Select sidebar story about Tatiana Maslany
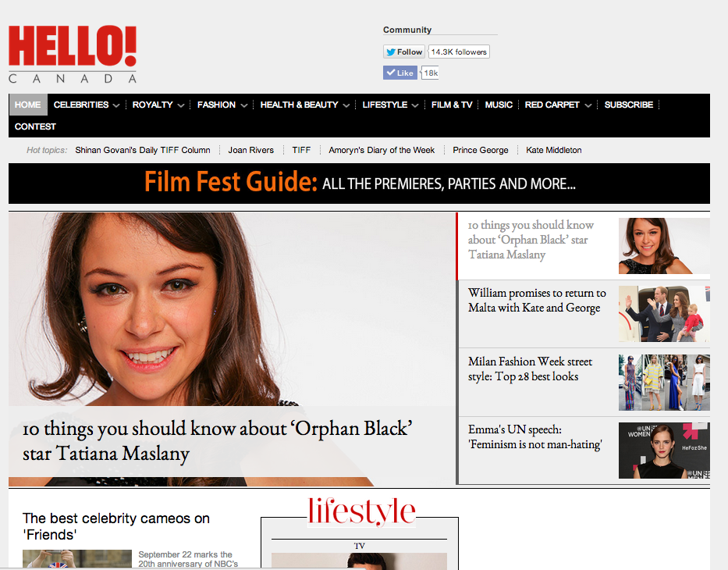Image resolution: width=728 pixels, height=570 pixels. point(531,240)
